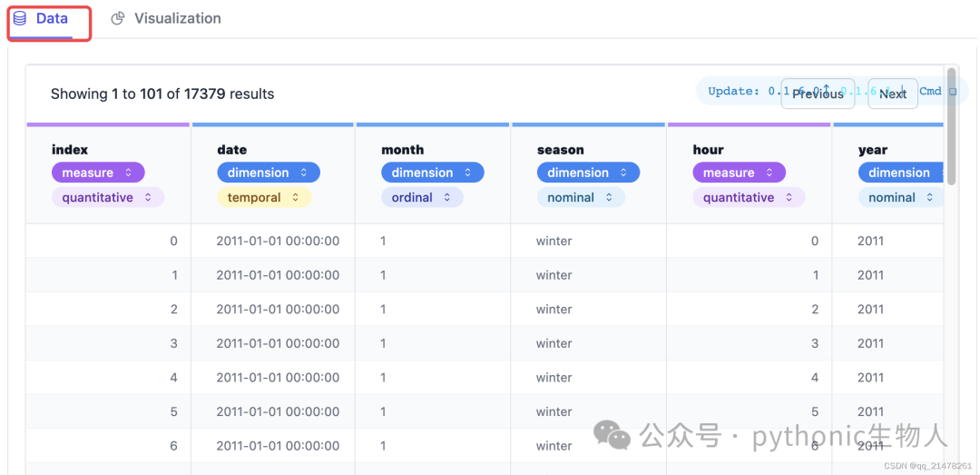Select the season cell in index 1 row
Viewport: 980px width, 475px height.
(x=589, y=274)
